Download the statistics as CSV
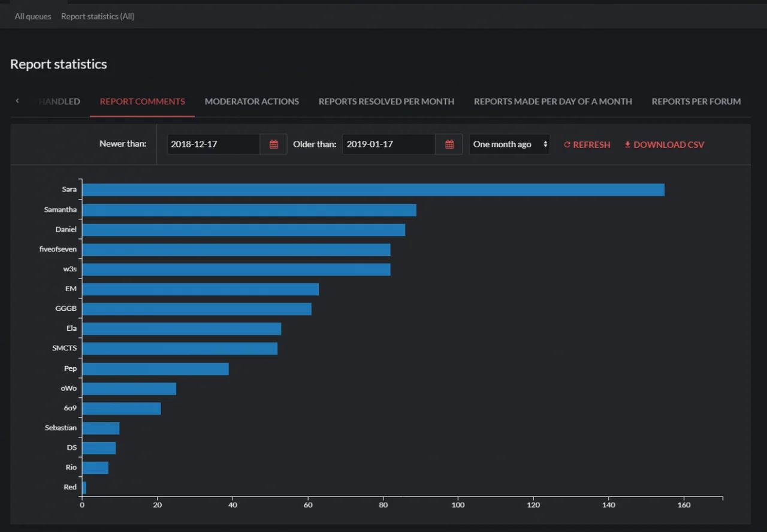This screenshot has width=767, height=532. click(x=664, y=144)
